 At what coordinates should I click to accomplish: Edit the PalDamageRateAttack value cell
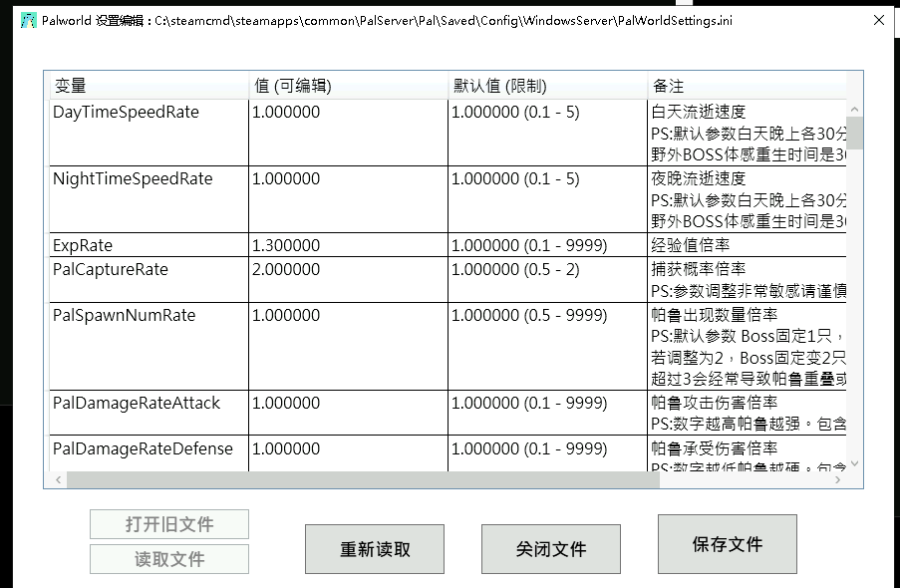tap(349, 413)
